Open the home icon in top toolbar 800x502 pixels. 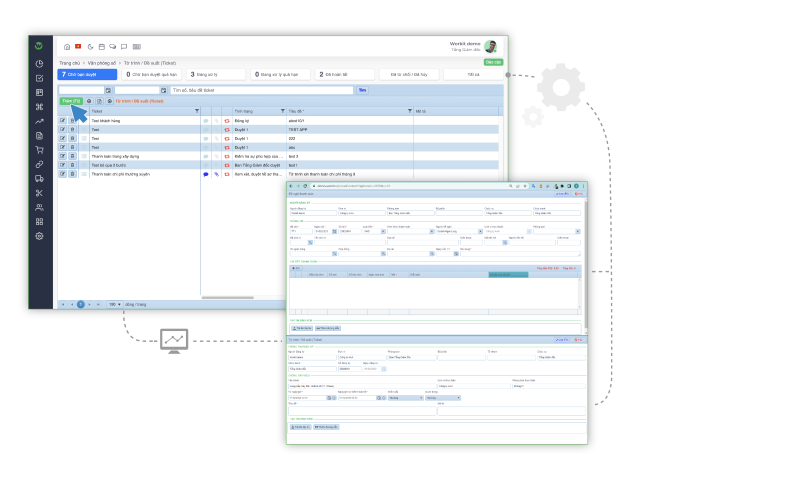tap(67, 47)
